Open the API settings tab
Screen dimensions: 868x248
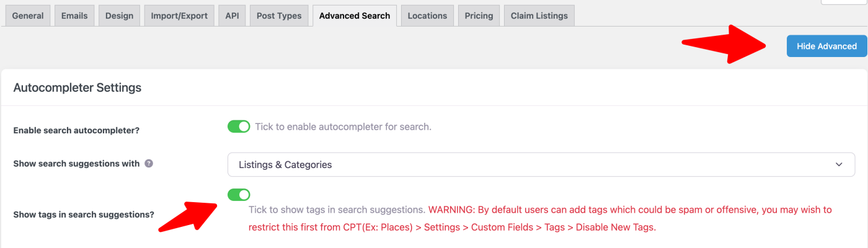pos(232,15)
